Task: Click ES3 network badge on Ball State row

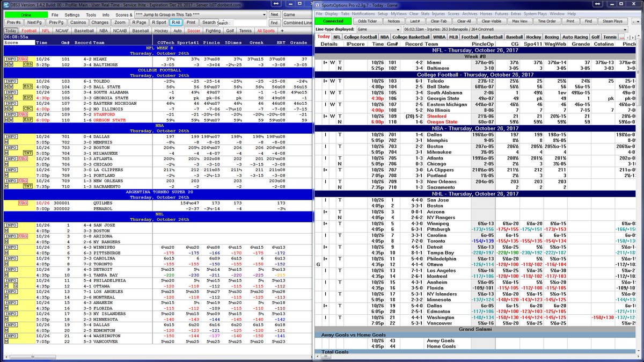Action: coord(27,86)
